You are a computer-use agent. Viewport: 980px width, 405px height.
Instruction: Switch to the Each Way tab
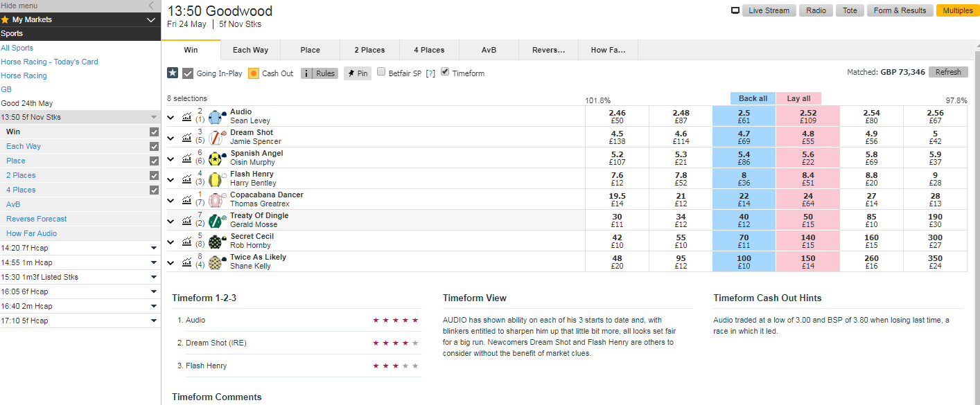(250, 50)
